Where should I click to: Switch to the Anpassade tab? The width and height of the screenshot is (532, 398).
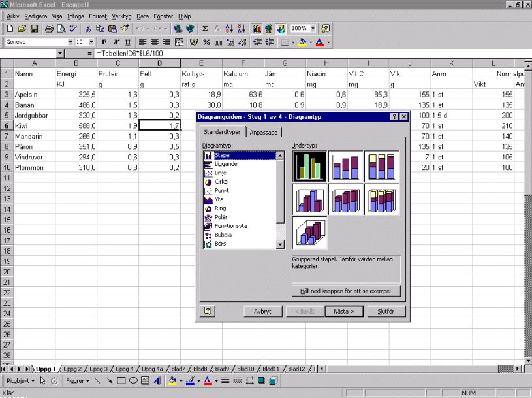(x=264, y=133)
